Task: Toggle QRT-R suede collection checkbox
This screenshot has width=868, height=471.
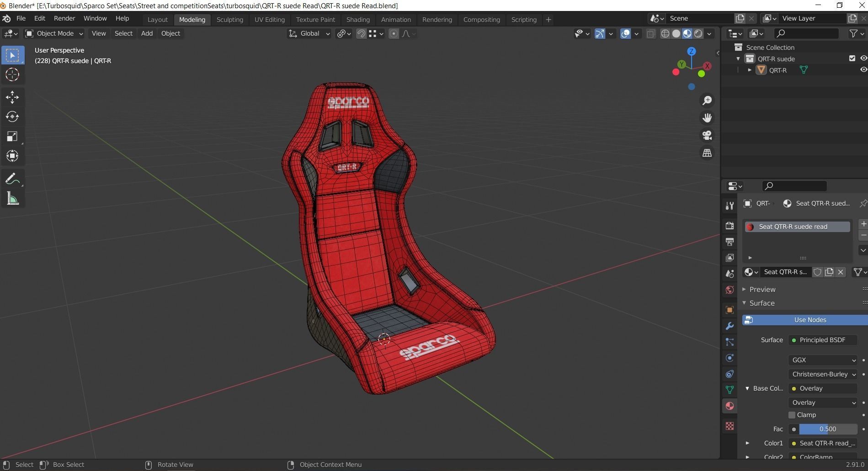Action: point(852,58)
